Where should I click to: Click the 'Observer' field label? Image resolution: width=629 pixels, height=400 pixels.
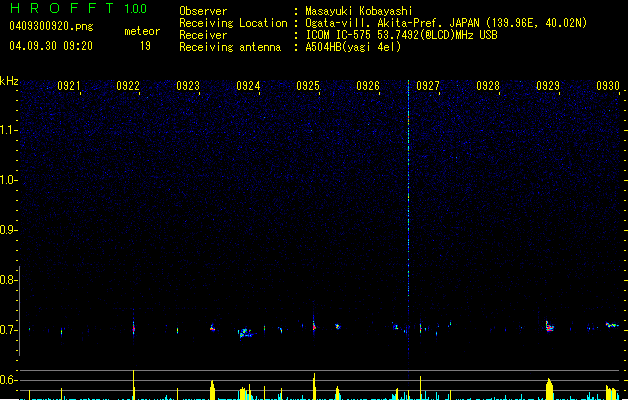(x=203, y=11)
